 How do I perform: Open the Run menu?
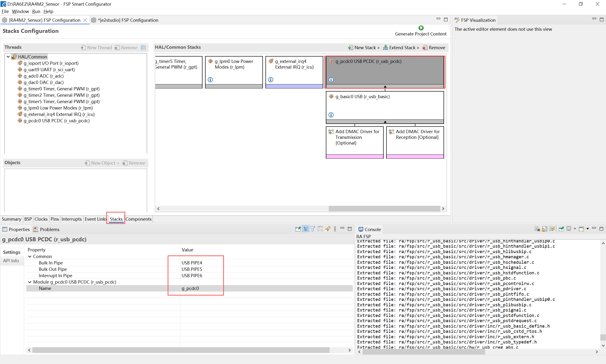[x=36, y=11]
